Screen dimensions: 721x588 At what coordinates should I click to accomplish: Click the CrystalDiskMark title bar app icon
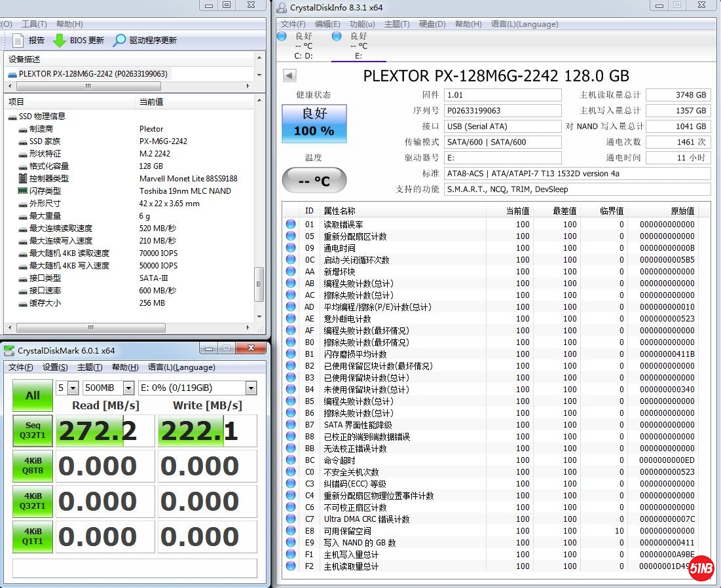click(9, 351)
